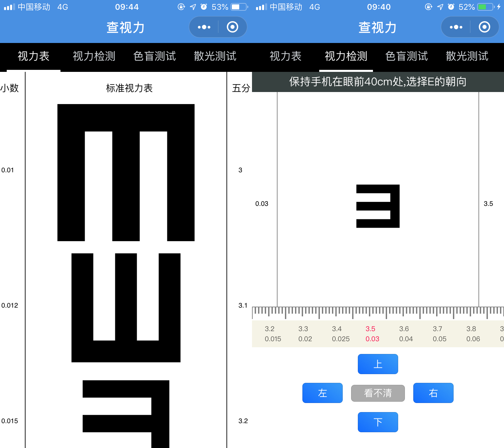
Task: Click the 上 direction button
Action: (x=378, y=364)
